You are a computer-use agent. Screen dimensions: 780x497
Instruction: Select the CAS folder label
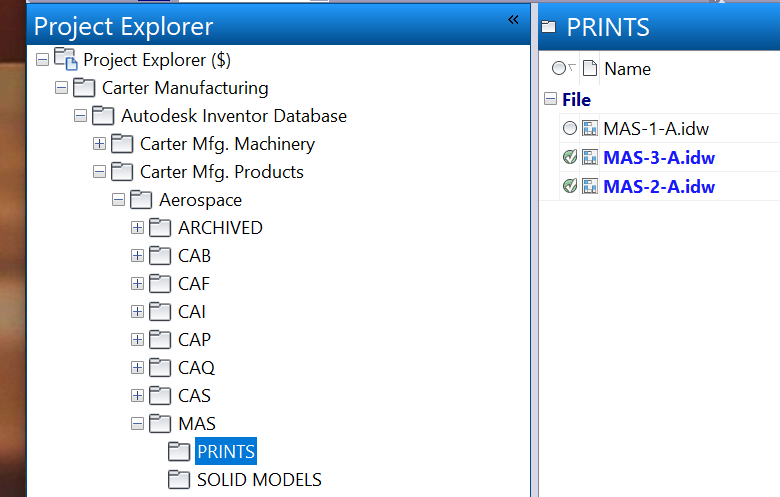[195, 396]
